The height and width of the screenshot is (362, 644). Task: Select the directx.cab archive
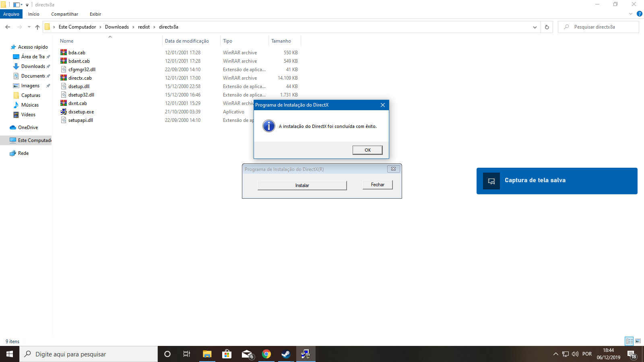(80, 78)
